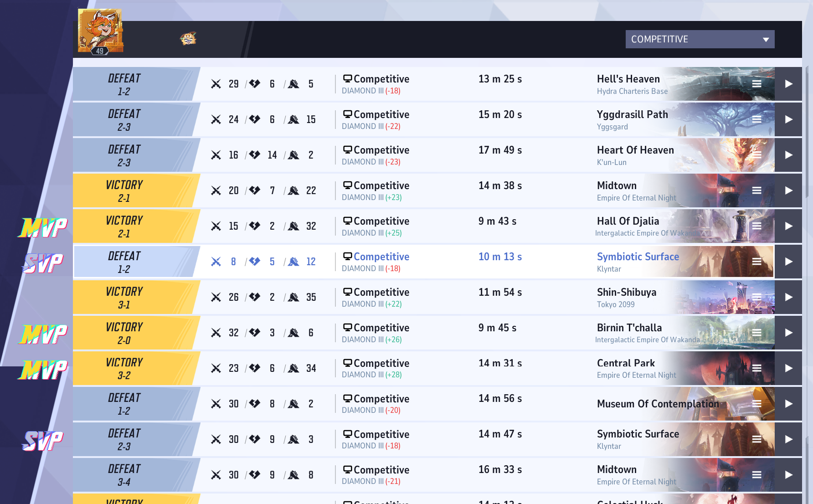
Task: Play the Yggdrasill Path match replay
Action: (x=788, y=119)
